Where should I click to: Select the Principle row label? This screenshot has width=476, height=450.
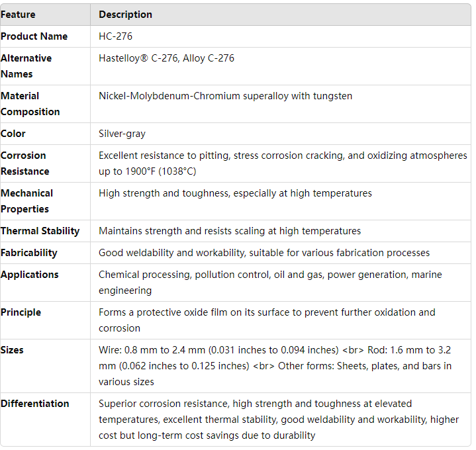21,312
